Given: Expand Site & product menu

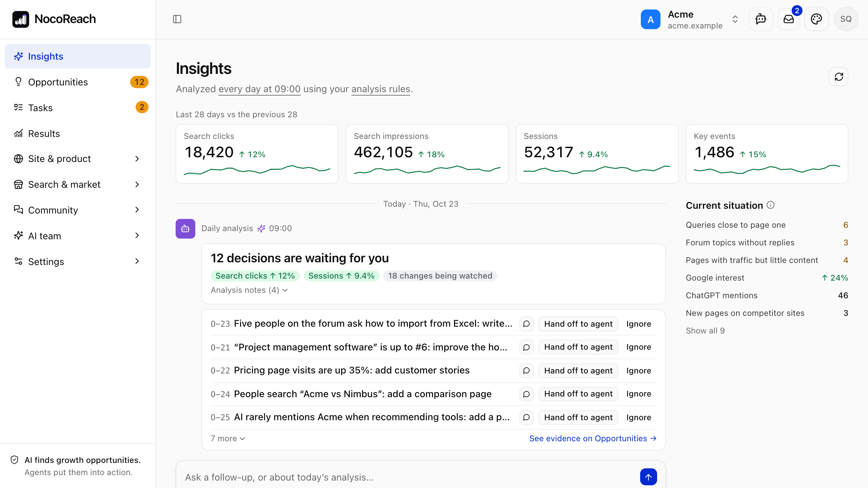Looking at the screenshot, I should pos(78,159).
